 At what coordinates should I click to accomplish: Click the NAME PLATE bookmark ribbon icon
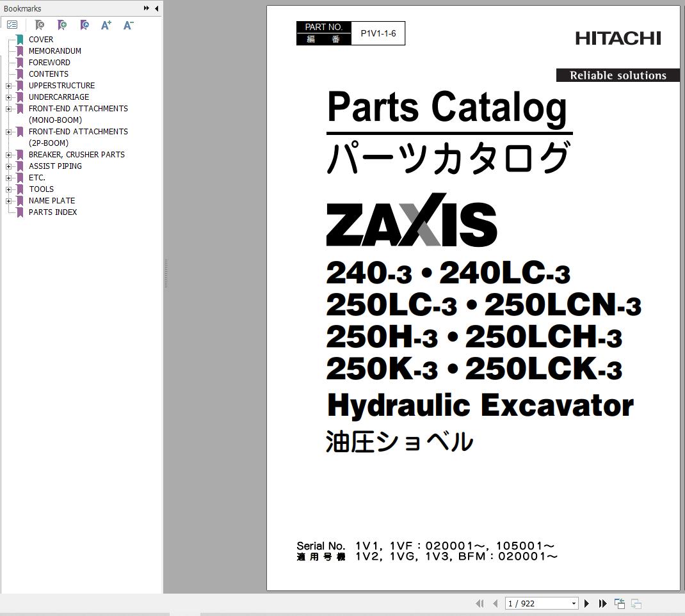pyautogui.click(x=20, y=201)
